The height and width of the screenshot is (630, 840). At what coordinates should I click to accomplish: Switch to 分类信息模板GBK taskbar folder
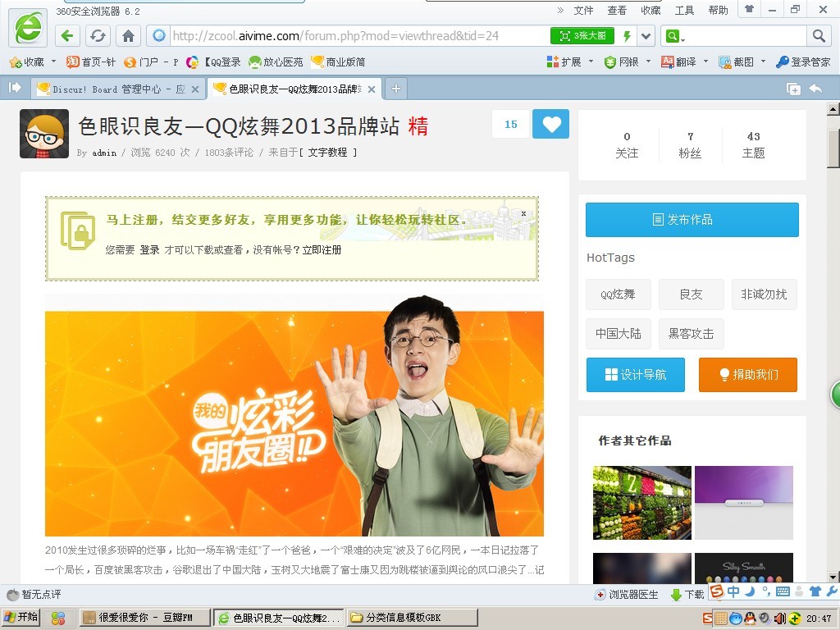coord(412,618)
